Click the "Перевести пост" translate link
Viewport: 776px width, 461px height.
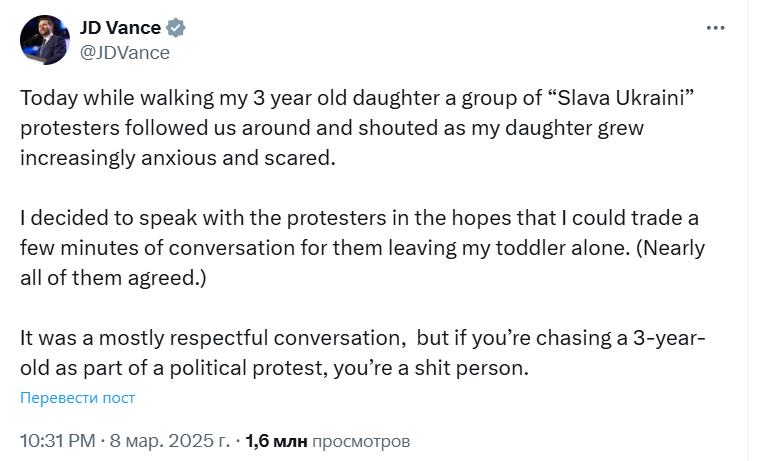pyautogui.click(x=77, y=398)
